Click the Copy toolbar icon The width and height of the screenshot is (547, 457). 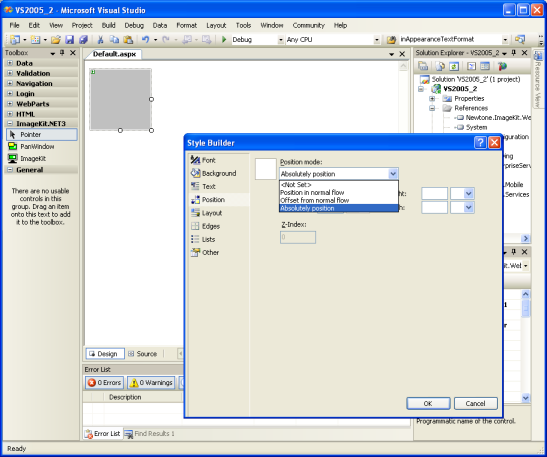tap(114, 39)
